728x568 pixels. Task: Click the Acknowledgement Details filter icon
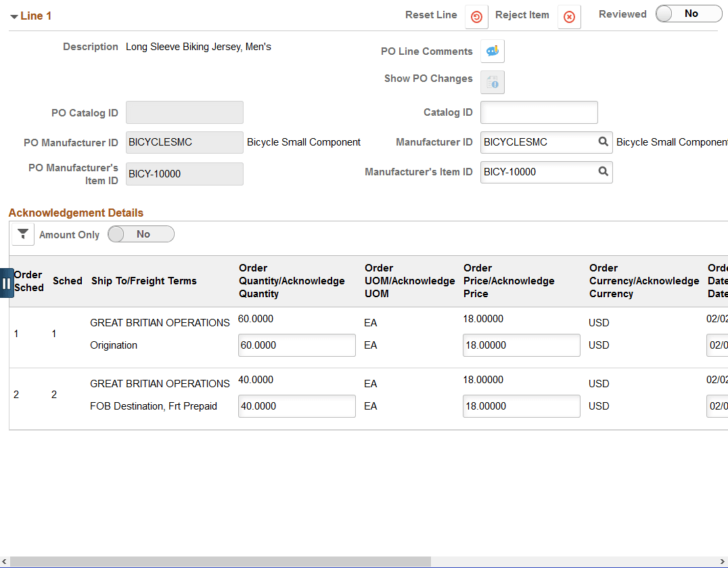click(x=23, y=234)
